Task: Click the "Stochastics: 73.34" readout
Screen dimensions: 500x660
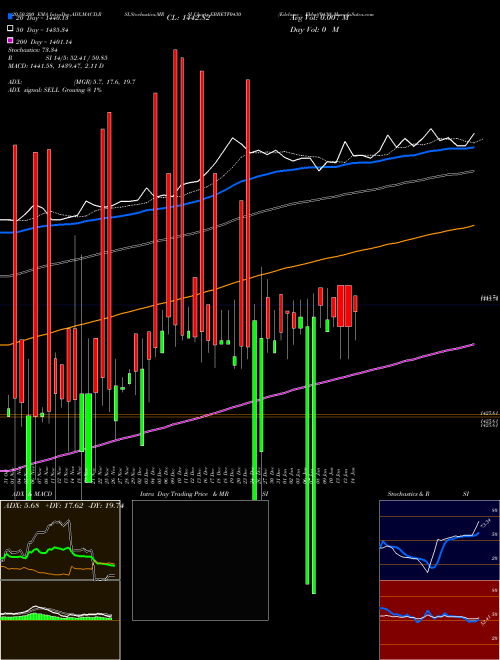Action: click(x=33, y=50)
